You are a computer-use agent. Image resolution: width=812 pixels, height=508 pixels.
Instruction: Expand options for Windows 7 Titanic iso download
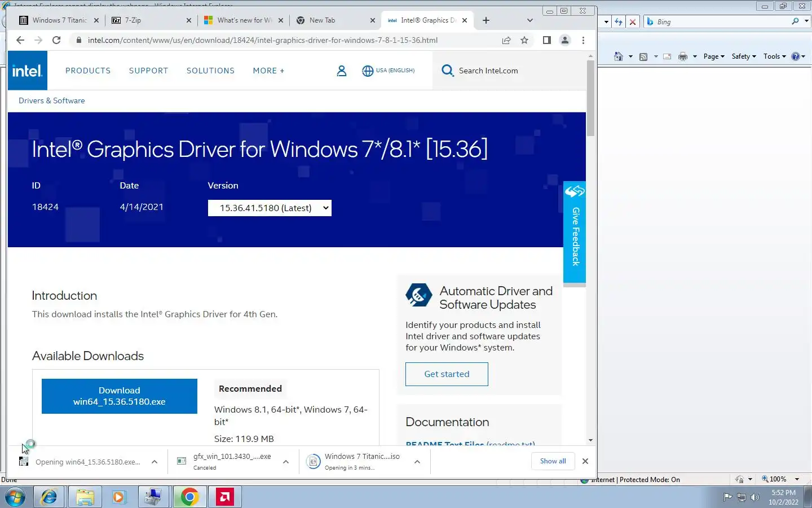tap(417, 462)
